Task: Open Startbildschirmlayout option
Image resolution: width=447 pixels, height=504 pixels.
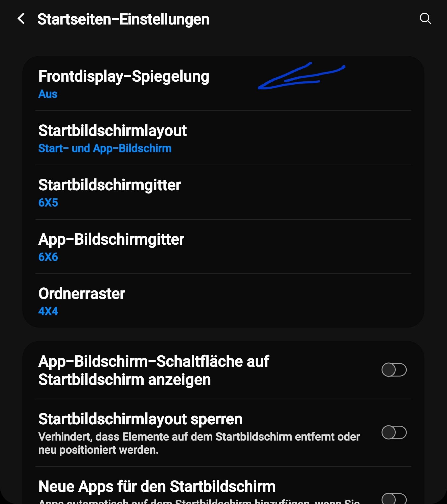Action: (x=223, y=138)
